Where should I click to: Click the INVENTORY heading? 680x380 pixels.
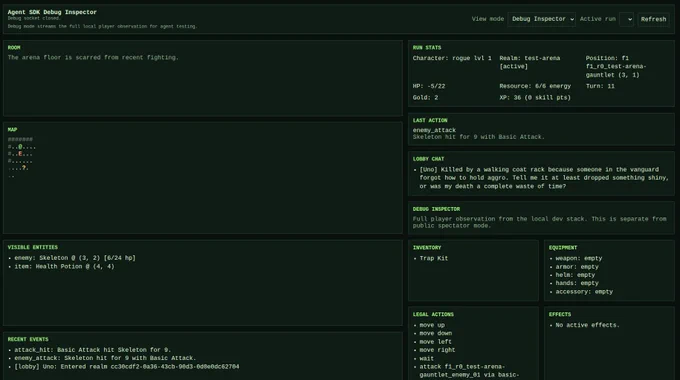[x=427, y=248]
